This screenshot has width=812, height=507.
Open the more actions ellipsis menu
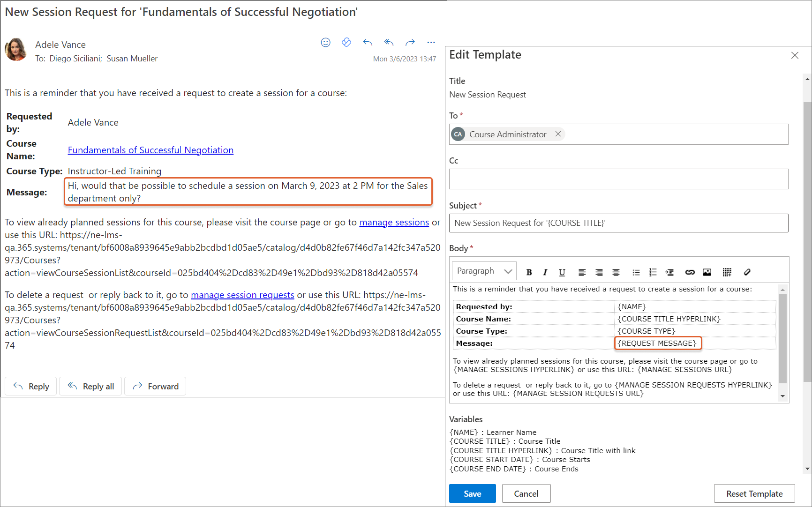pyautogui.click(x=431, y=43)
